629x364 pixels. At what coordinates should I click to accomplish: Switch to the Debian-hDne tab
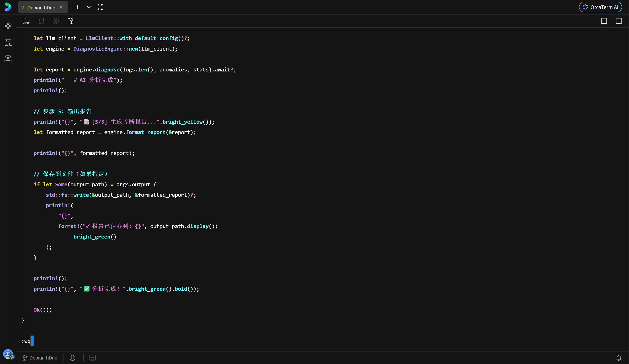click(x=40, y=8)
